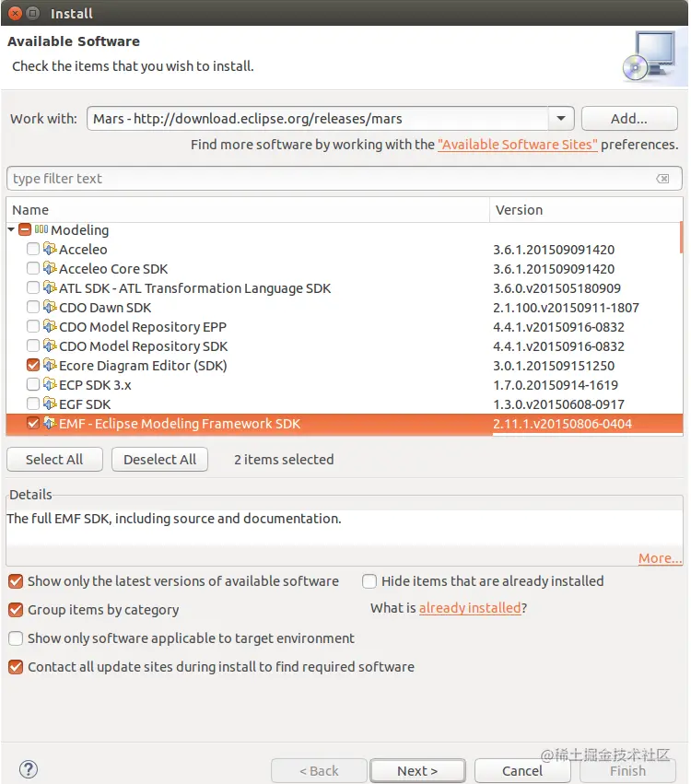The image size is (691, 784).
Task: Click the help question mark icon
Action: click(29, 769)
